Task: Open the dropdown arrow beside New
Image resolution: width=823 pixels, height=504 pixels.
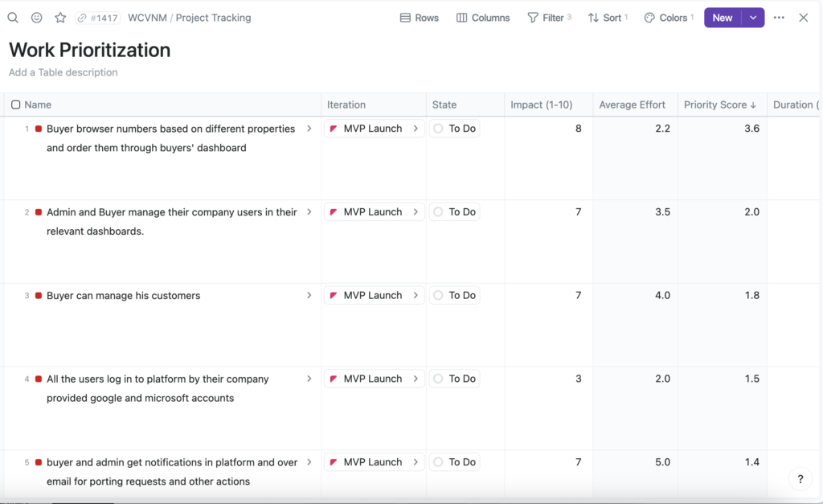Action: pyautogui.click(x=753, y=18)
